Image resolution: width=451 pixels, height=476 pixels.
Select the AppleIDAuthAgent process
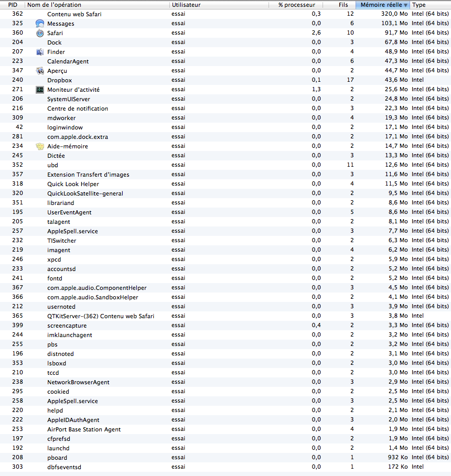225,419
